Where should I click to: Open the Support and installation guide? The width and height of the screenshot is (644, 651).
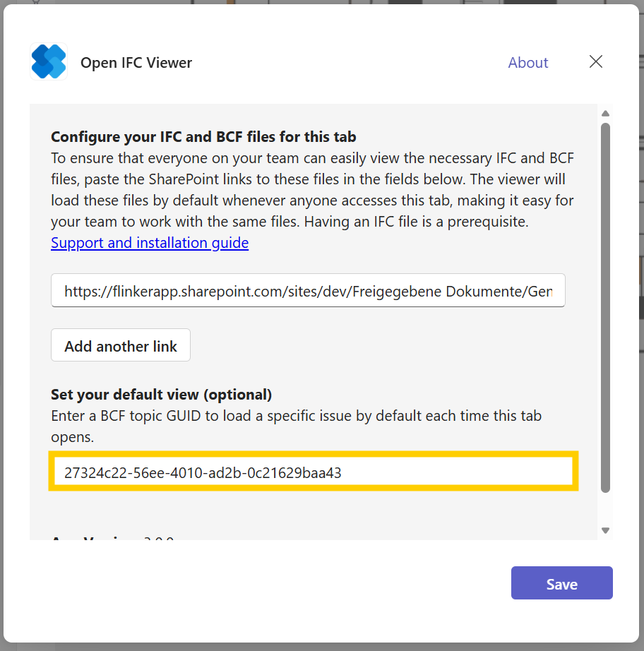tap(149, 242)
